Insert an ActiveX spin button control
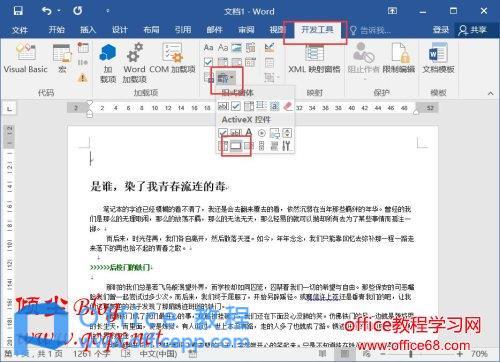500x362 pixels. point(287,133)
